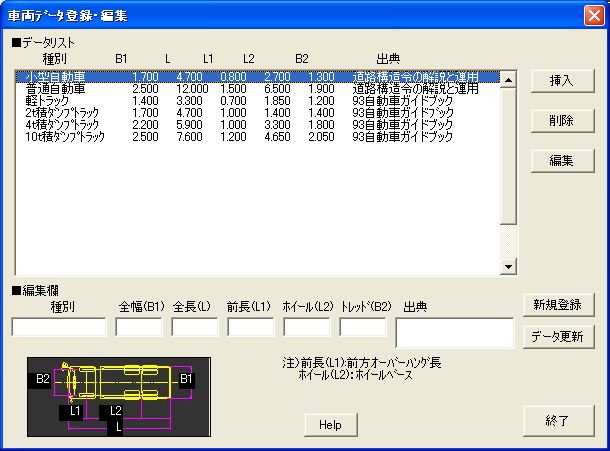The height and width of the screenshot is (451, 610).
Task: Click the data list scrollbar thumb
Action: click(508, 156)
